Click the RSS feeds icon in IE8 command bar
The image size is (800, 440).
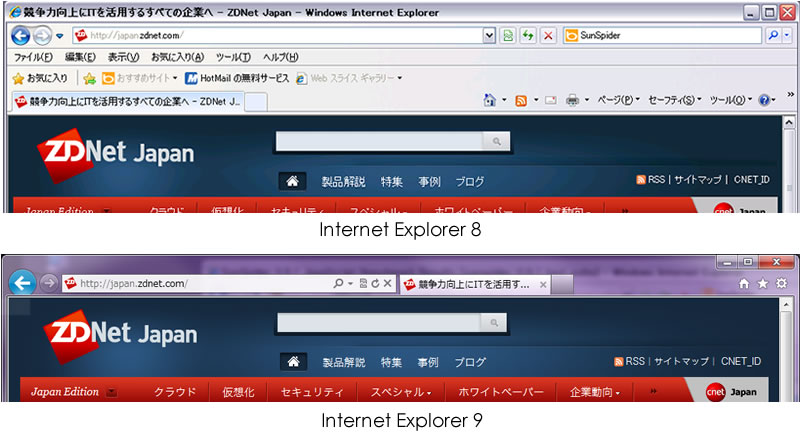520,100
